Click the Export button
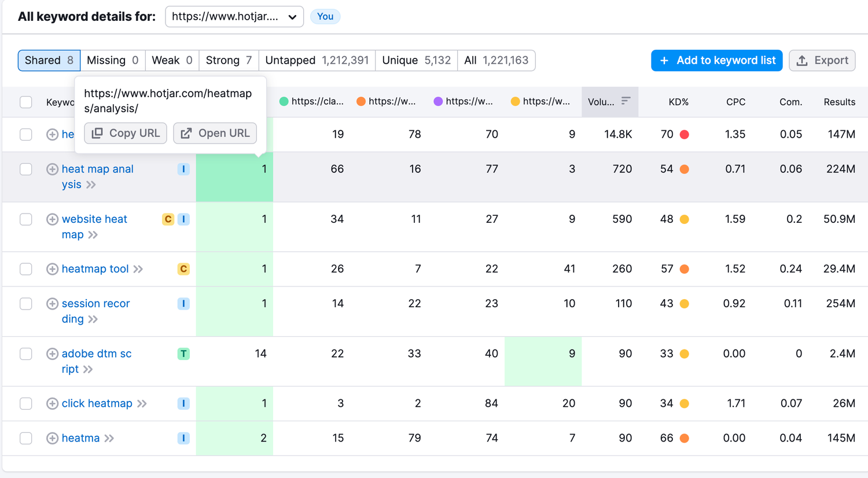Viewport: 868px width, 478px height. coord(822,60)
